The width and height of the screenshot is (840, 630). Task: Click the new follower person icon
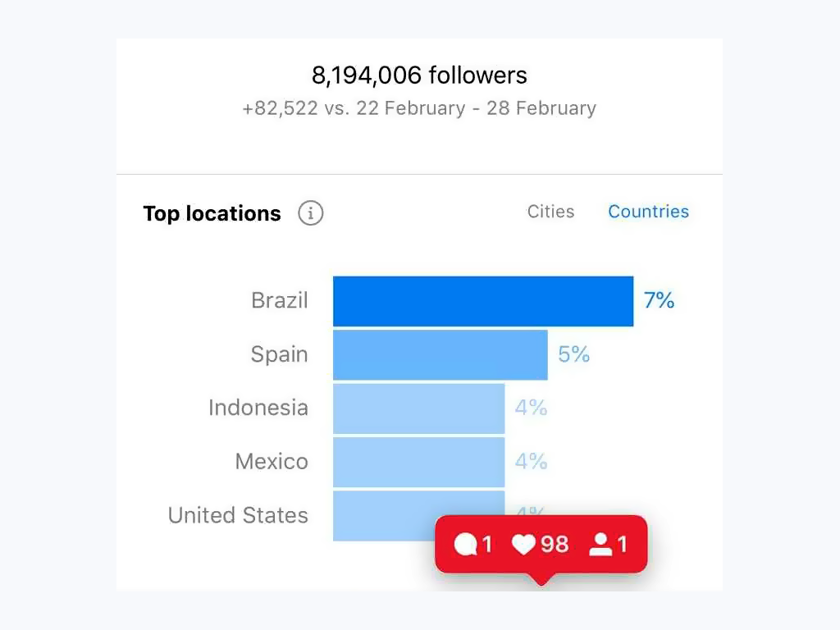(x=600, y=545)
